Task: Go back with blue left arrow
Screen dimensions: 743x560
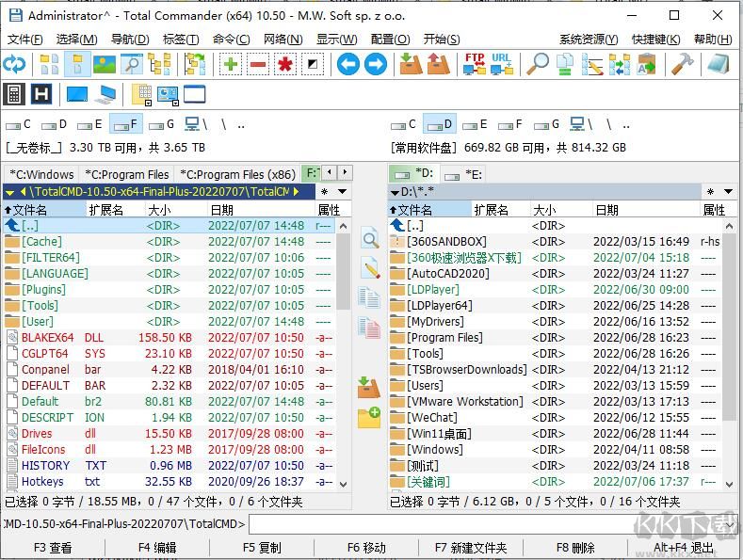Action: 348,64
